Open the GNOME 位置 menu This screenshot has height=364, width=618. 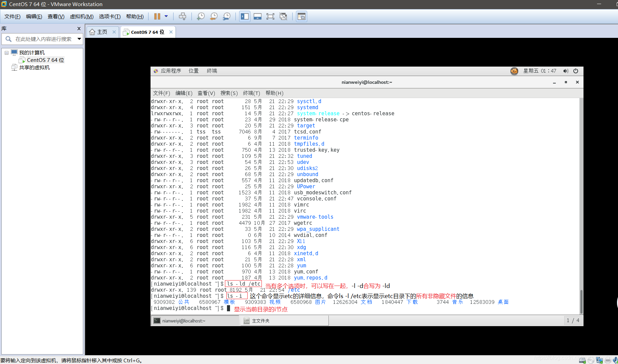(193, 71)
